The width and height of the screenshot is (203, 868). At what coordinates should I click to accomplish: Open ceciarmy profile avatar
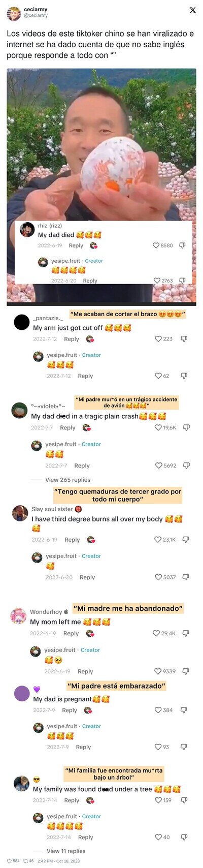[14, 13]
